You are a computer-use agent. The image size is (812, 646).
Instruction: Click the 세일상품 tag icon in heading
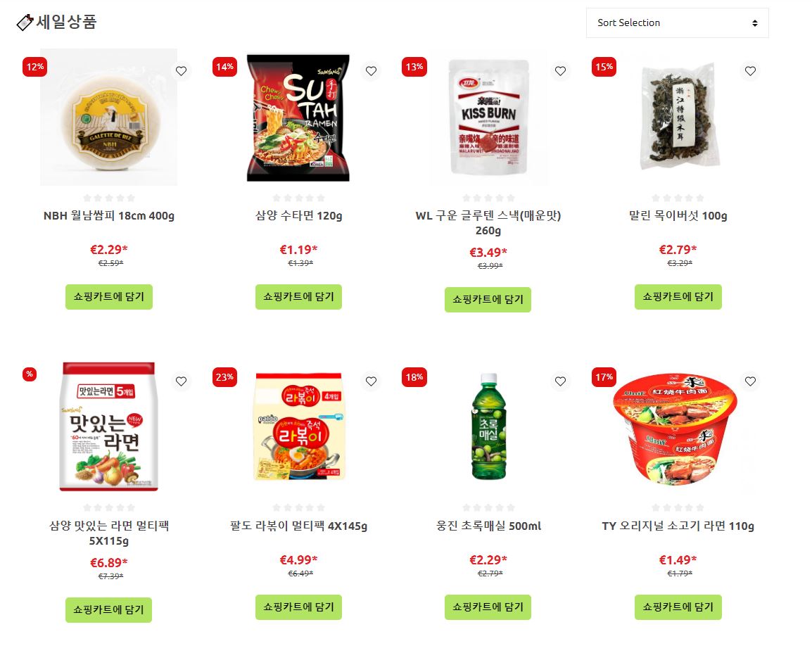pos(25,23)
